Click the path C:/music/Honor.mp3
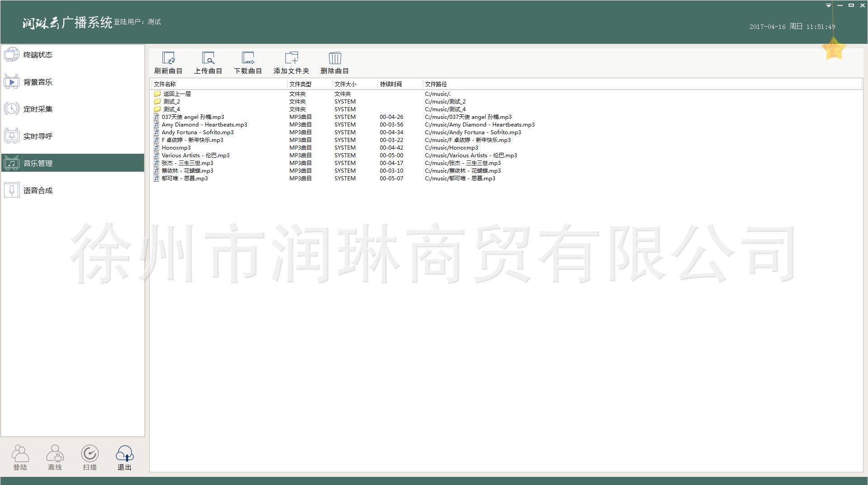868x485 pixels. [x=452, y=148]
